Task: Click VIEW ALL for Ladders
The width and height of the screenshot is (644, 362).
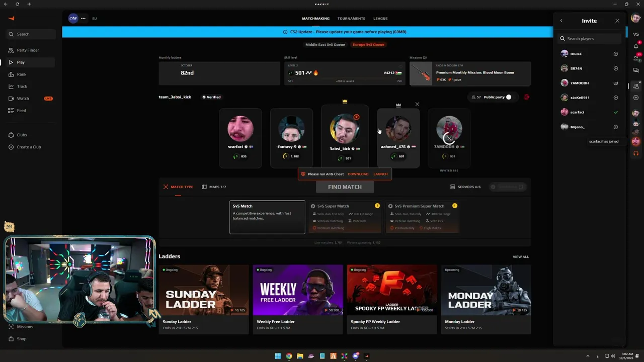Action: [x=521, y=257]
